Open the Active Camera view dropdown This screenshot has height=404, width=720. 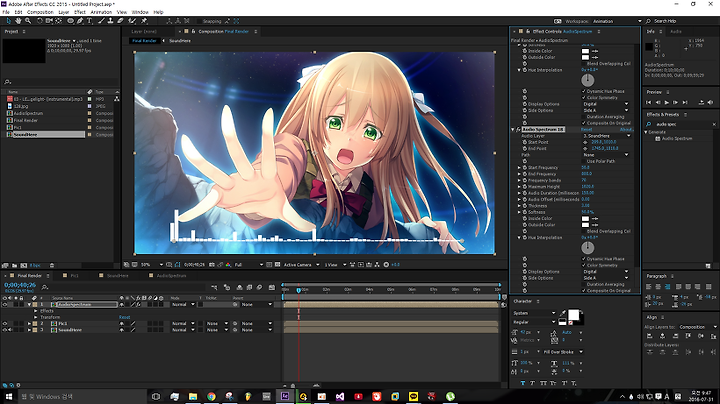(301, 265)
